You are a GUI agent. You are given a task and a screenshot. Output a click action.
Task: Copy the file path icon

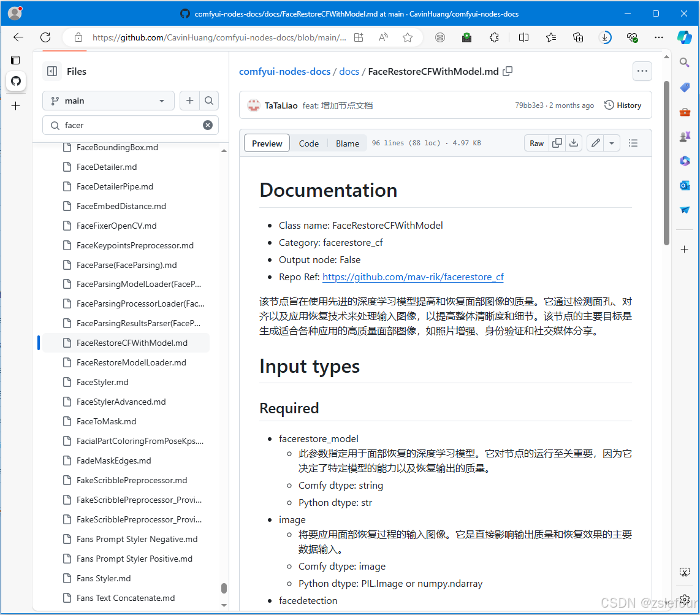tap(508, 72)
